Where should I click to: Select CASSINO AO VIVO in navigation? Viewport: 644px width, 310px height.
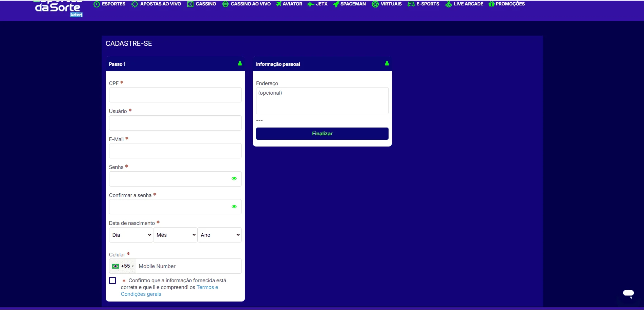pyautogui.click(x=251, y=4)
